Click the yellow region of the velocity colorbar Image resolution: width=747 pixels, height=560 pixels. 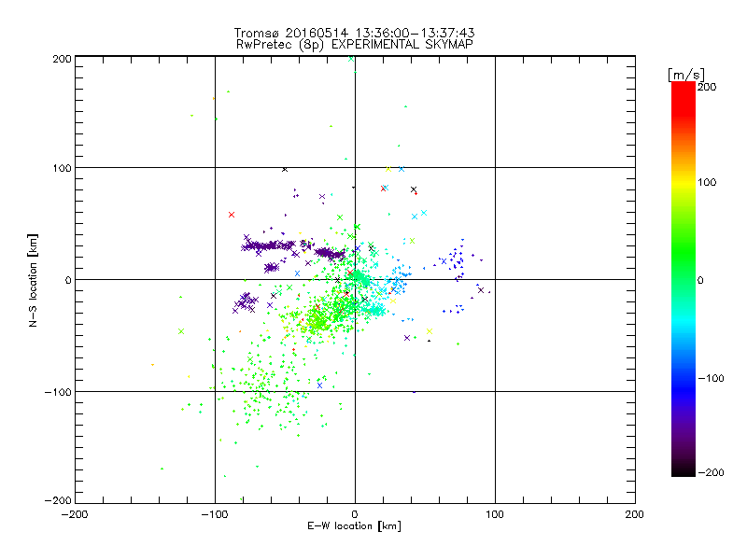pos(684,183)
